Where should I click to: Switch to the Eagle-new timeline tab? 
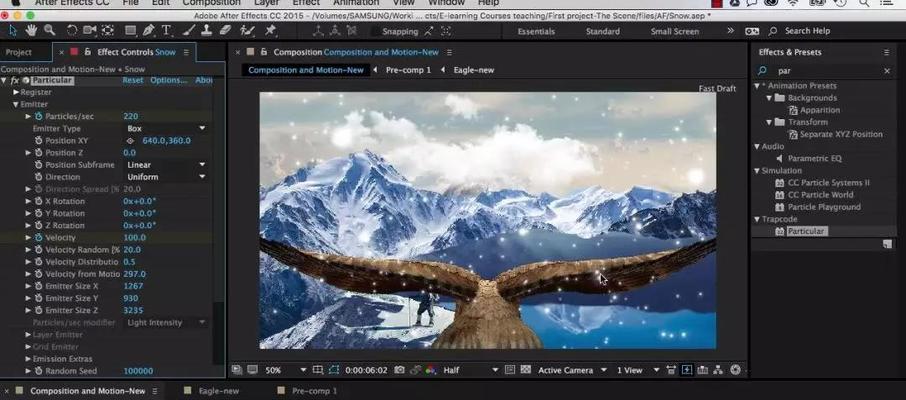pyautogui.click(x=218, y=391)
